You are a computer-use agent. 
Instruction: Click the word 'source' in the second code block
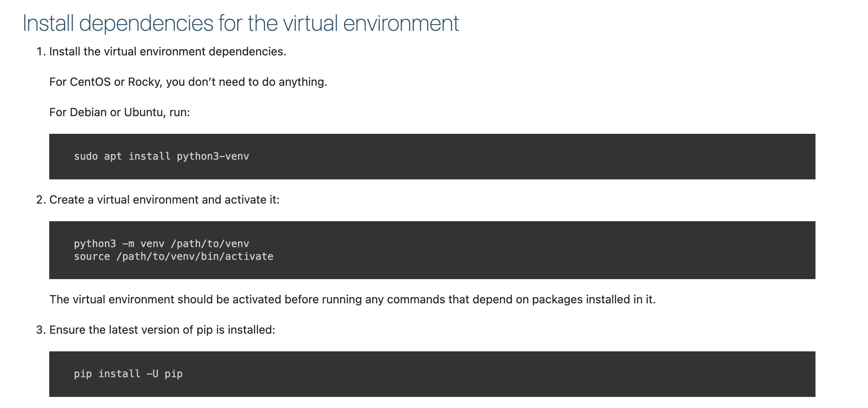click(92, 257)
